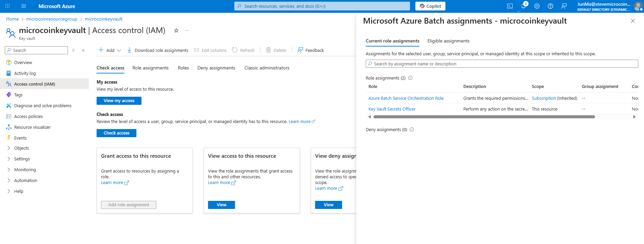644x244 pixels.
Task: Open Learn more in View access card
Action: tap(222, 183)
